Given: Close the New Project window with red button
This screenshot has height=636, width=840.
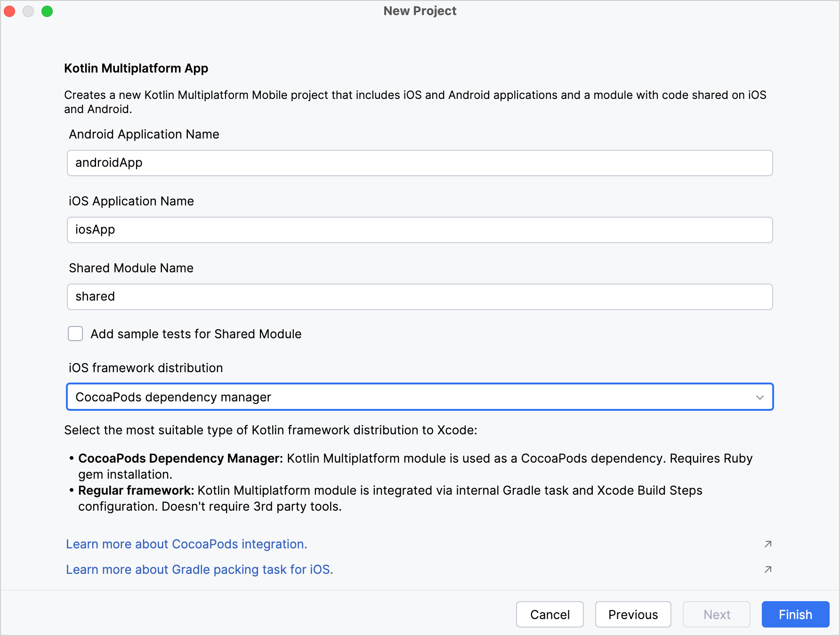Looking at the screenshot, I should coord(10,11).
